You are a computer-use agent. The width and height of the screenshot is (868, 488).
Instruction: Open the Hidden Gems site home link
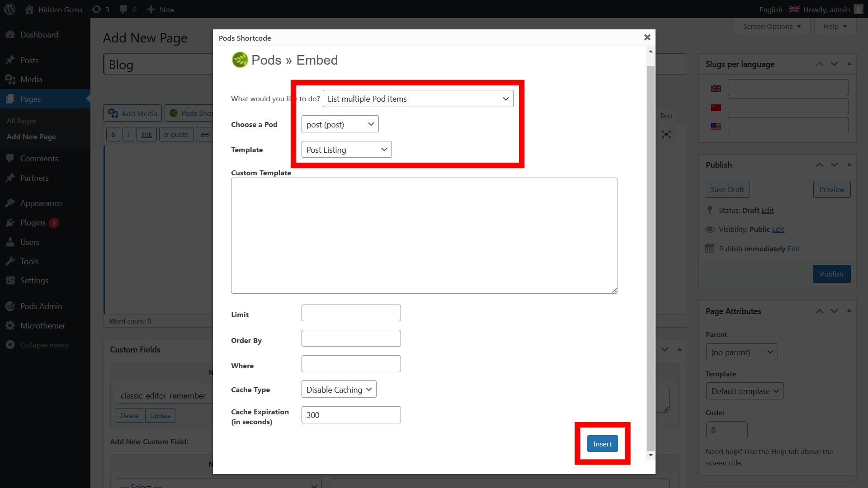(53, 9)
